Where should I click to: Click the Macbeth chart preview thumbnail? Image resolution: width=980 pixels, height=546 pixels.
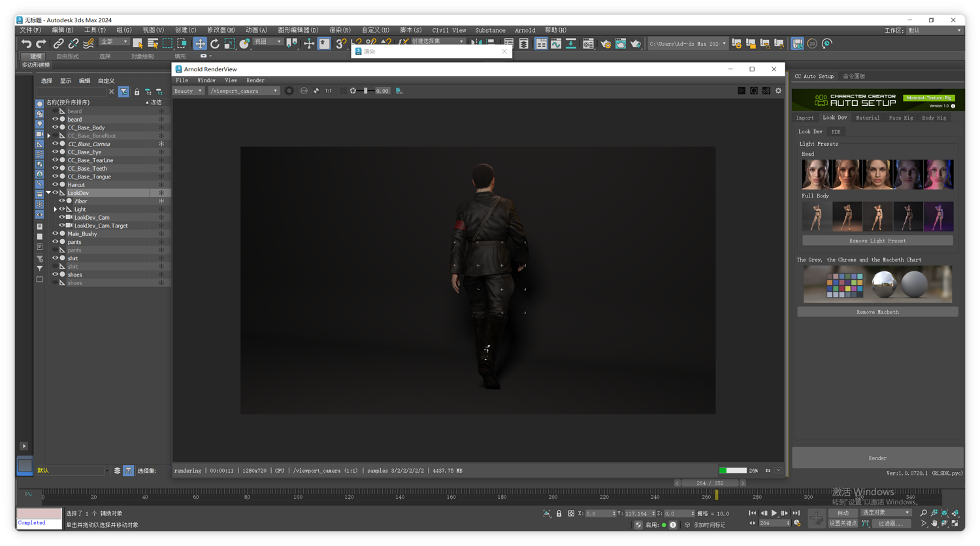[x=877, y=284]
